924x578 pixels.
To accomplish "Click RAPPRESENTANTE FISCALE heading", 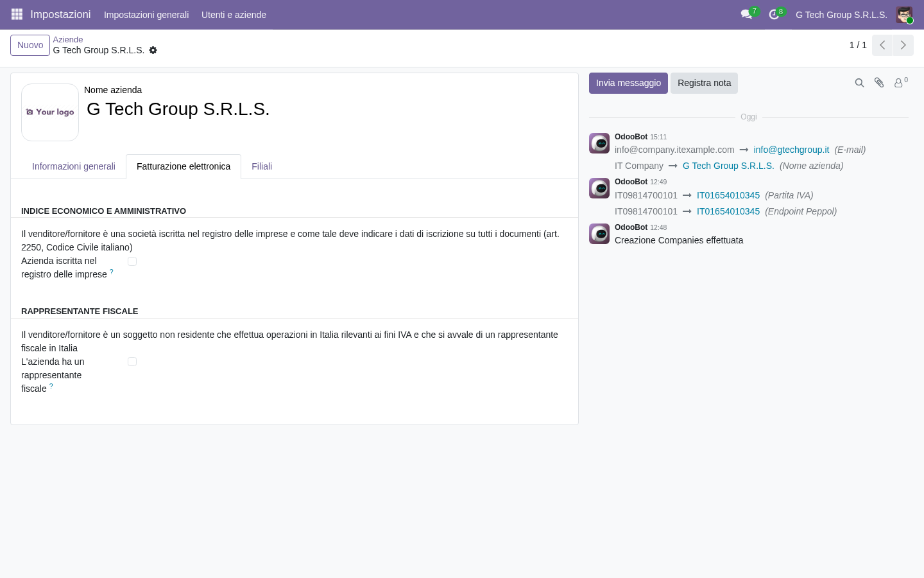I will 80,311.
